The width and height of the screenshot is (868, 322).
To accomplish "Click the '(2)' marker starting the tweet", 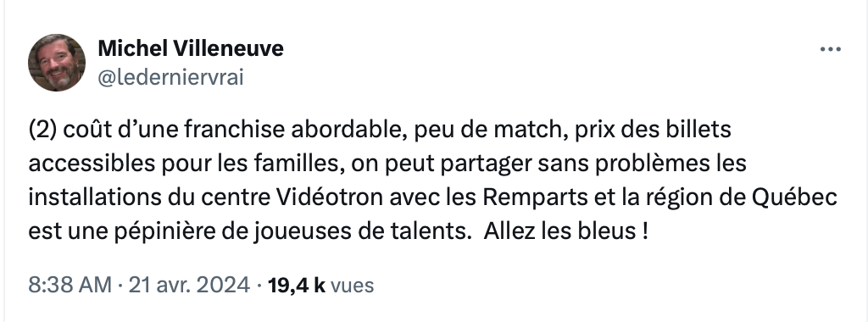I will pyautogui.click(x=42, y=130).
